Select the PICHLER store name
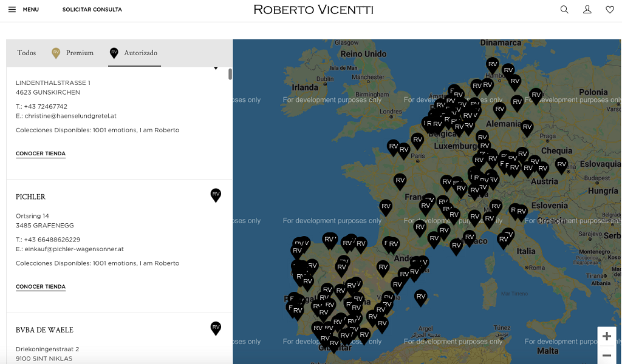 (30, 197)
